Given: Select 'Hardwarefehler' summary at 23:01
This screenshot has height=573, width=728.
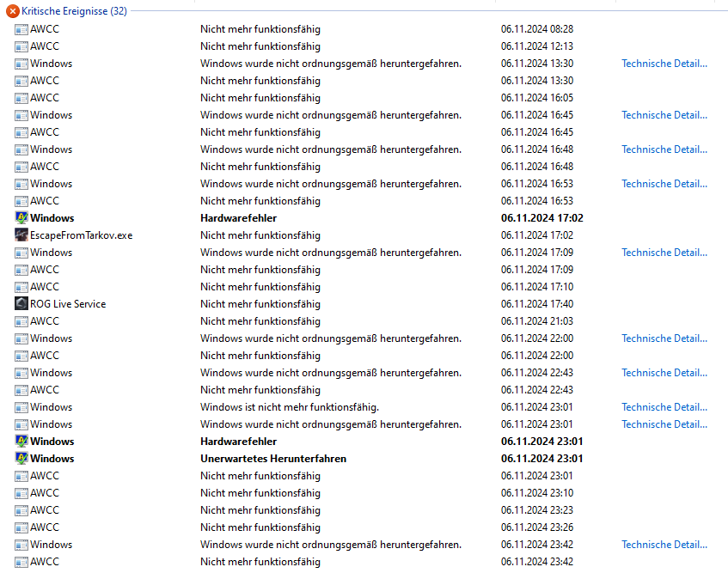Looking at the screenshot, I should (239, 442).
